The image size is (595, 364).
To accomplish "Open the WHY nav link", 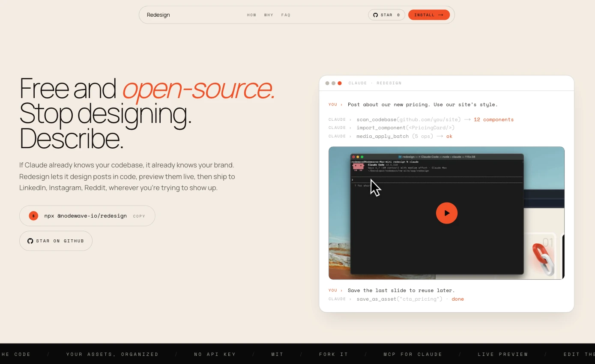I will pyautogui.click(x=269, y=15).
